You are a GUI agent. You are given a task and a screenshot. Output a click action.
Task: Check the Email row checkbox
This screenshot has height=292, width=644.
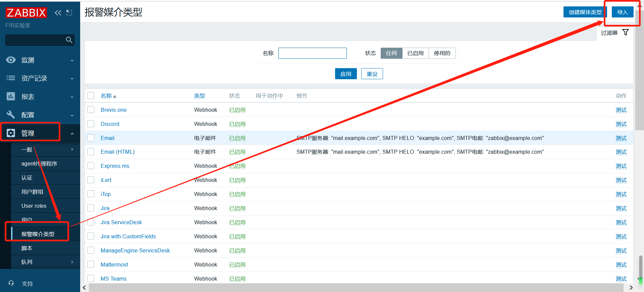91,138
